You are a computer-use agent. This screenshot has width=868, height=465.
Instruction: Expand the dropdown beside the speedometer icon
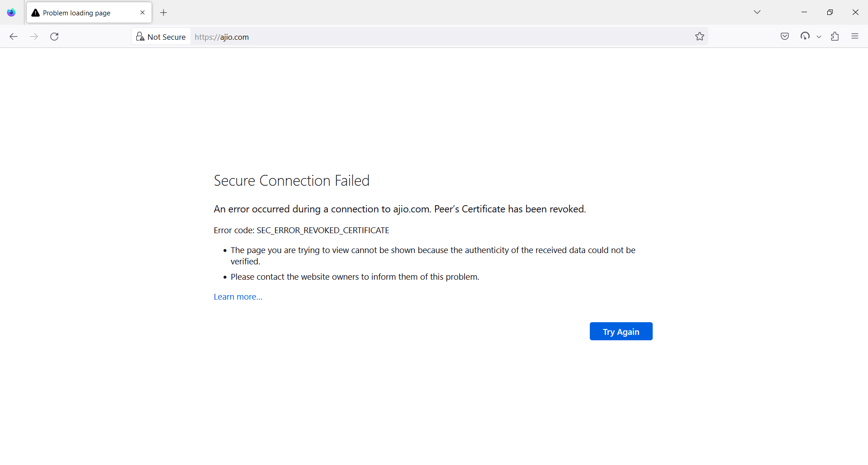(819, 37)
